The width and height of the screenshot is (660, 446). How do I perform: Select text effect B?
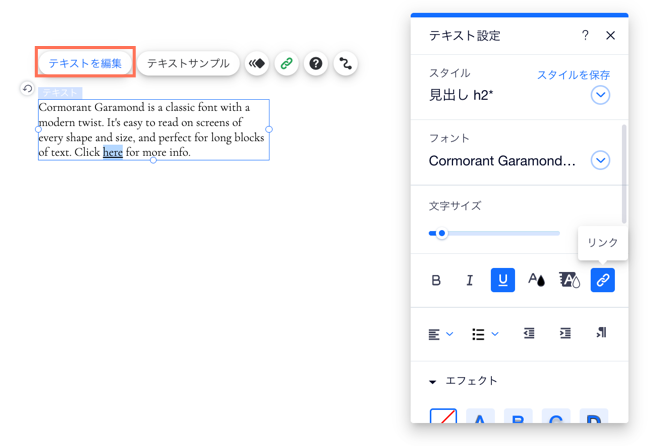tap(518, 416)
